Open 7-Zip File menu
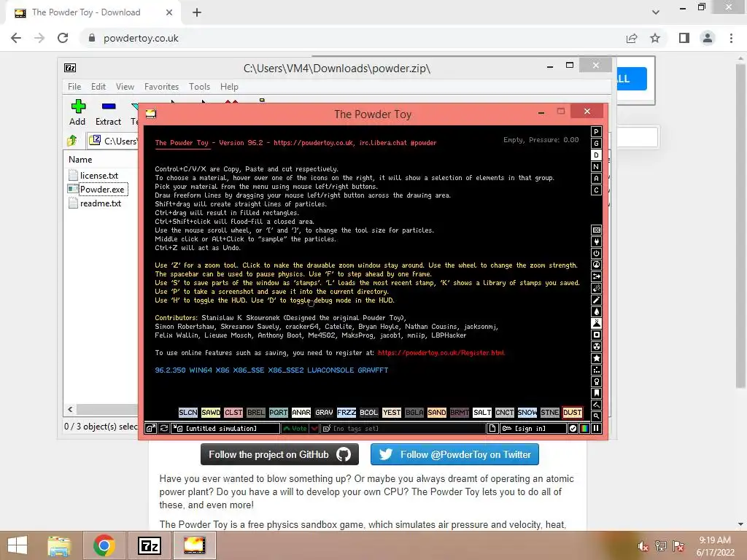Image resolution: width=747 pixels, height=560 pixels. click(x=74, y=87)
